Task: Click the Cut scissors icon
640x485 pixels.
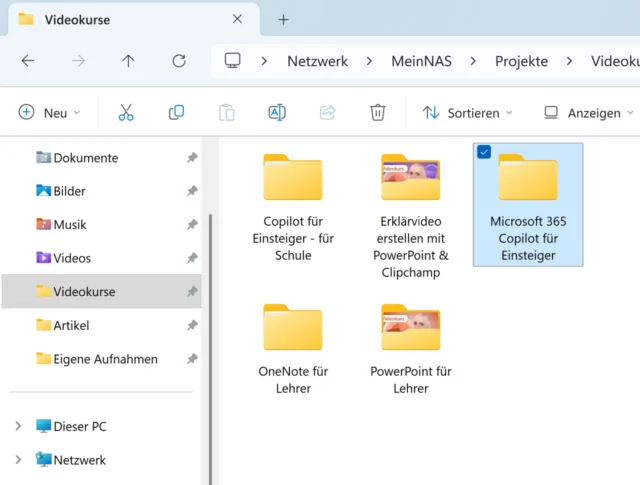Action: (126, 112)
